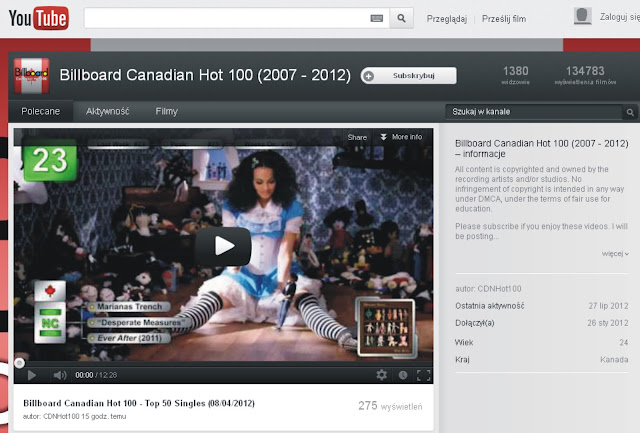Switch to the Filmy tab
This screenshot has width=640, height=433.
(x=167, y=111)
